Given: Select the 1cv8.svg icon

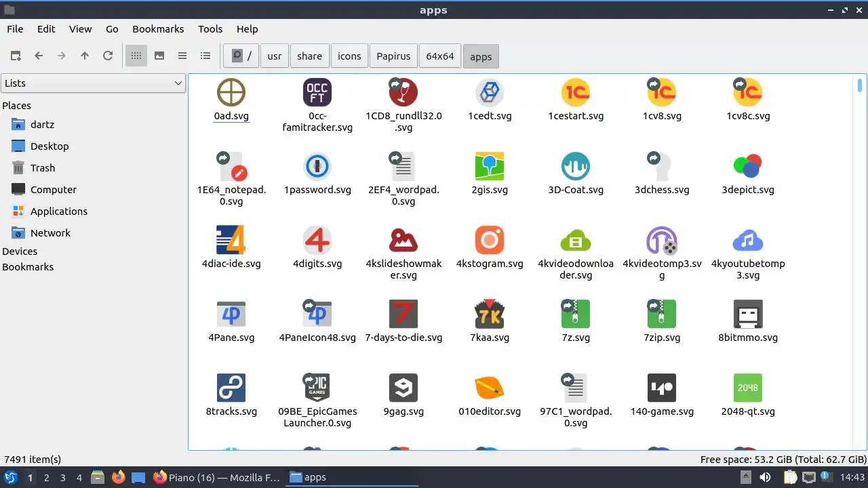Looking at the screenshot, I should (662, 92).
